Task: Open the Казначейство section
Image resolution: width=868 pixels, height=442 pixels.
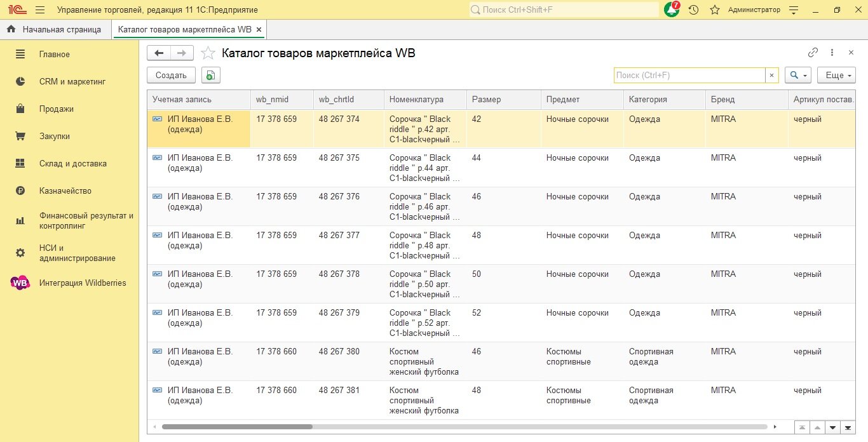Action: click(65, 191)
